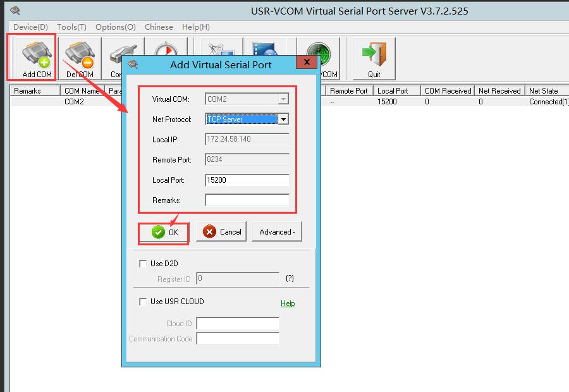Click the Advanced button

click(x=277, y=231)
